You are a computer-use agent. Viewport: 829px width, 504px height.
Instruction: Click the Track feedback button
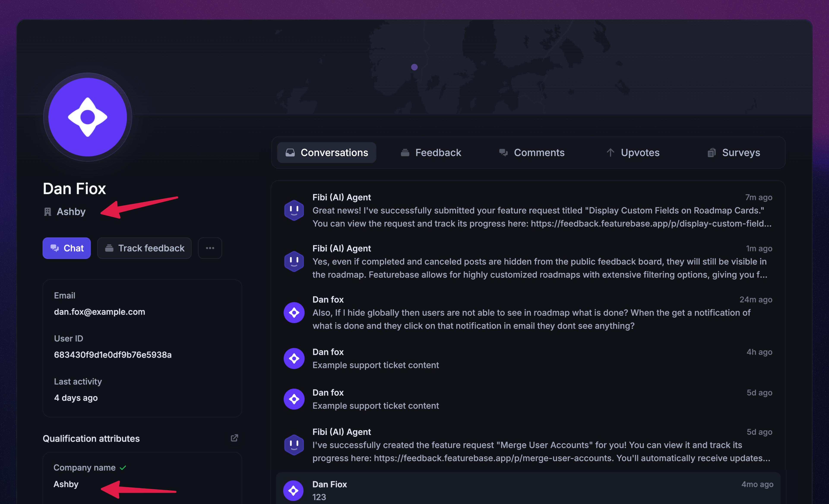[x=144, y=248]
